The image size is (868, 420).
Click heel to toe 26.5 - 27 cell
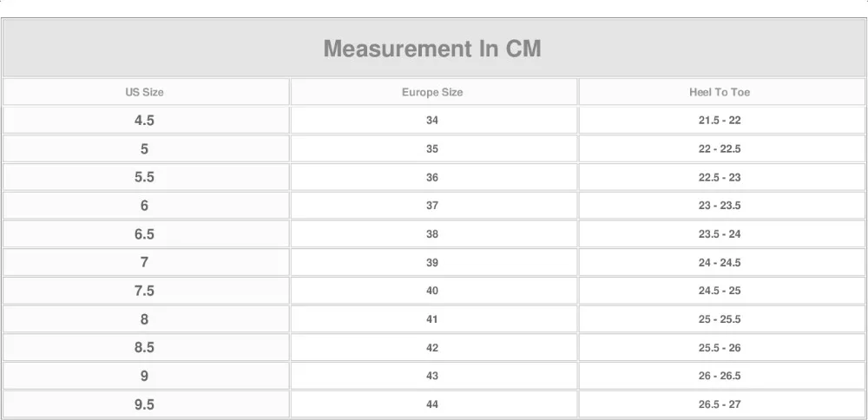coord(720,404)
